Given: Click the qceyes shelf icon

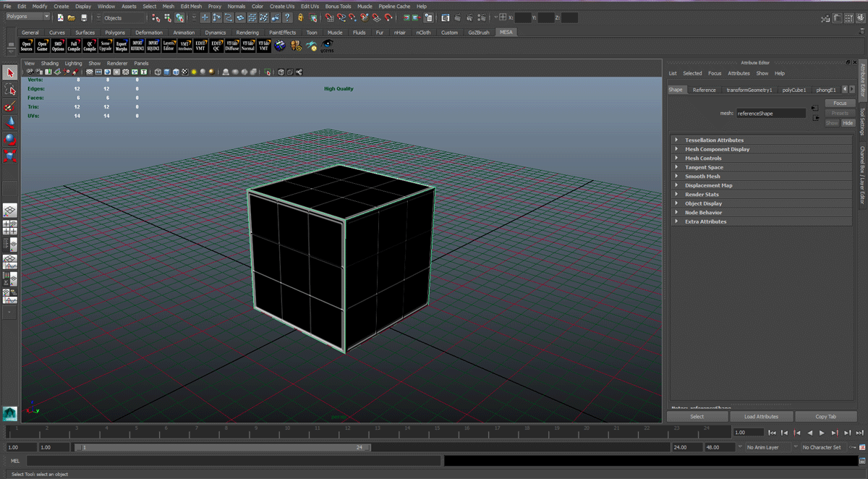Looking at the screenshot, I should (327, 46).
